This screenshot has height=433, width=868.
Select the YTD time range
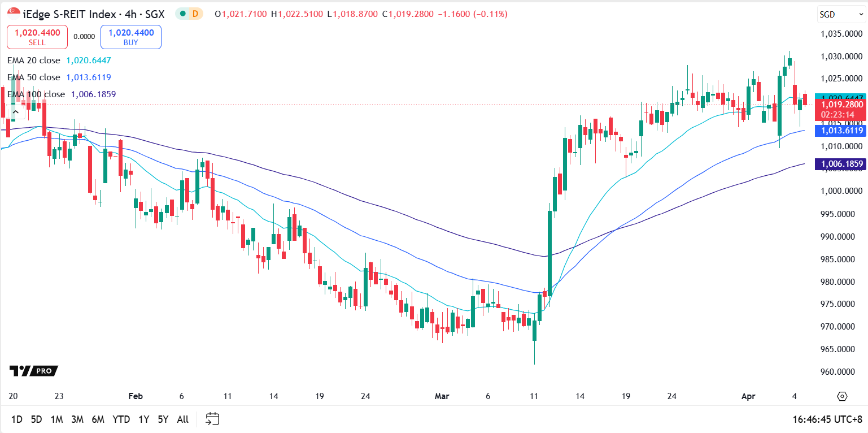coord(121,419)
